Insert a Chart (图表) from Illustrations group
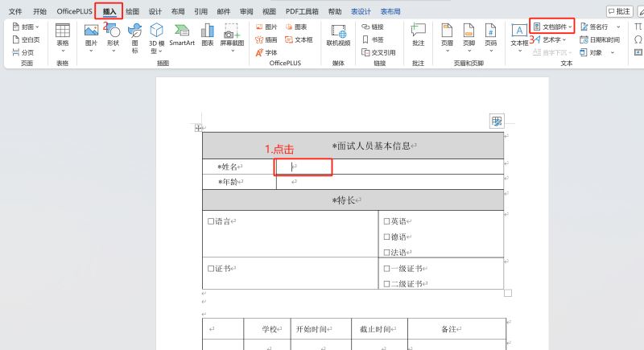This screenshot has height=350, width=644. [x=208, y=35]
